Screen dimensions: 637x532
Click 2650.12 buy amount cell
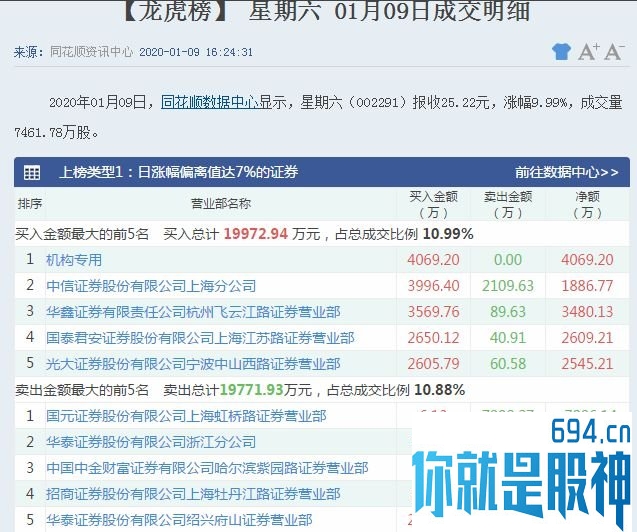433,338
